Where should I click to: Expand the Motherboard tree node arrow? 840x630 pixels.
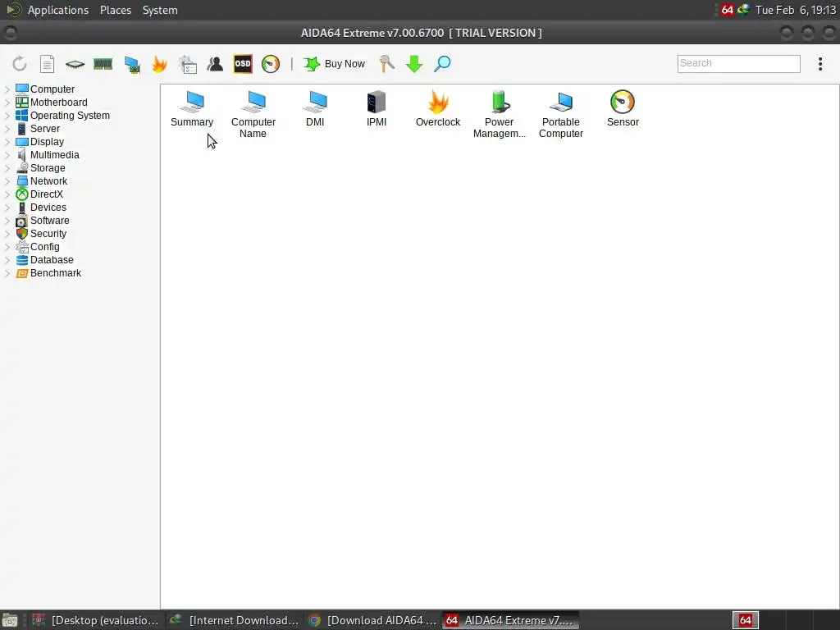[x=7, y=103]
